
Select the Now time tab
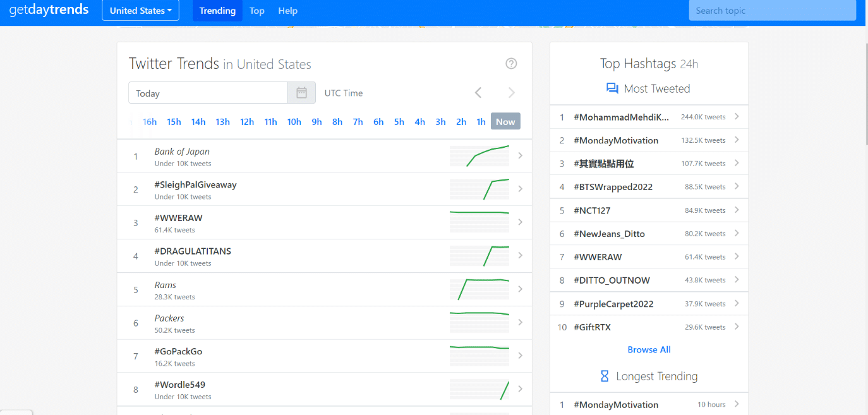tap(505, 122)
